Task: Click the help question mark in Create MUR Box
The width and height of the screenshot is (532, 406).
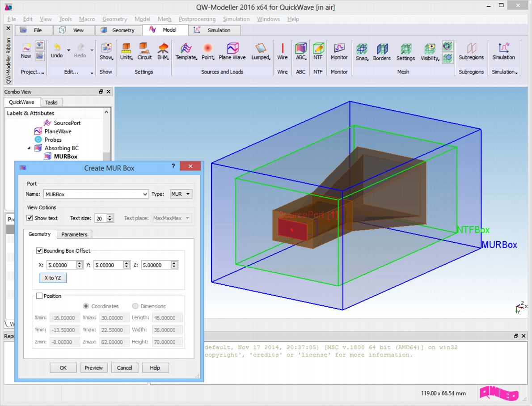Action: point(173,166)
